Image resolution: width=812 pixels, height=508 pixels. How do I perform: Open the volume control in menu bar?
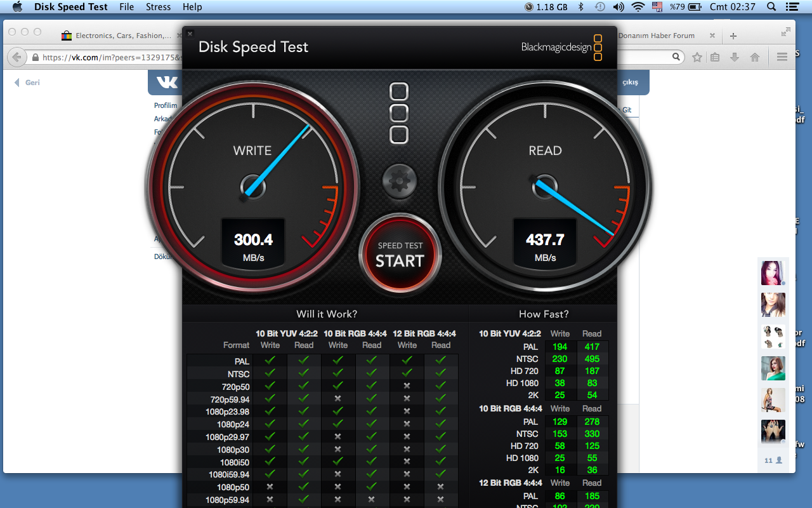619,7
